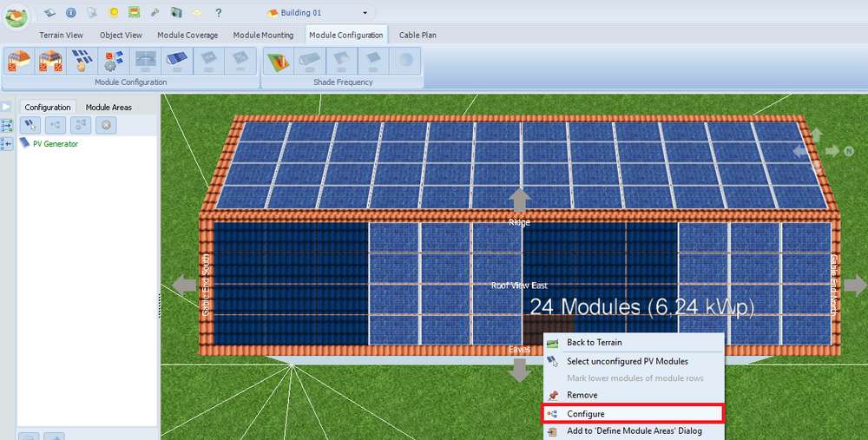Switch to the Module Areas tab
Image resolution: width=868 pixels, height=440 pixels.
click(108, 108)
